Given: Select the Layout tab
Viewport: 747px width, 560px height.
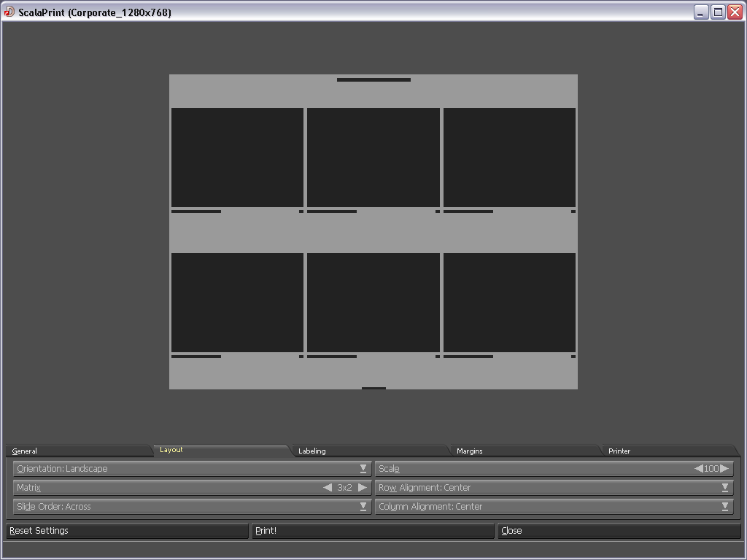Looking at the screenshot, I should tap(171, 450).
